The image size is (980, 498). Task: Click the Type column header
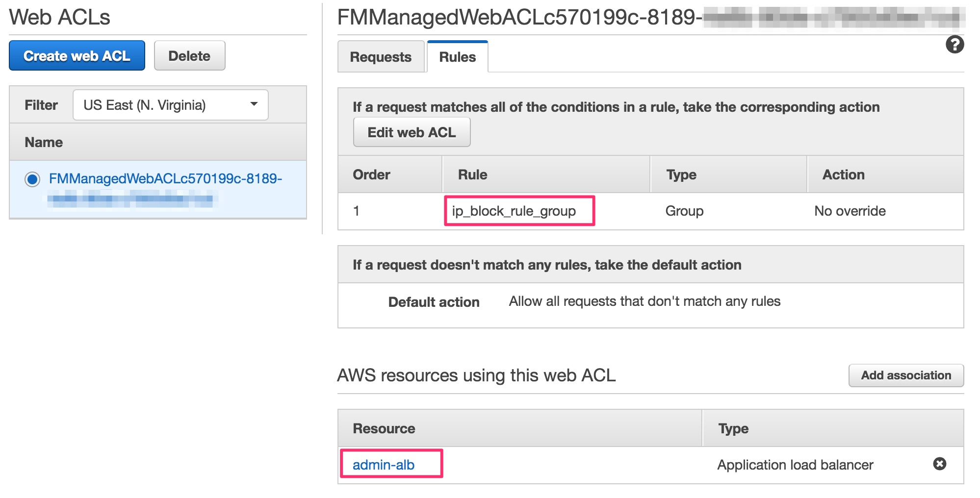pyautogui.click(x=680, y=174)
